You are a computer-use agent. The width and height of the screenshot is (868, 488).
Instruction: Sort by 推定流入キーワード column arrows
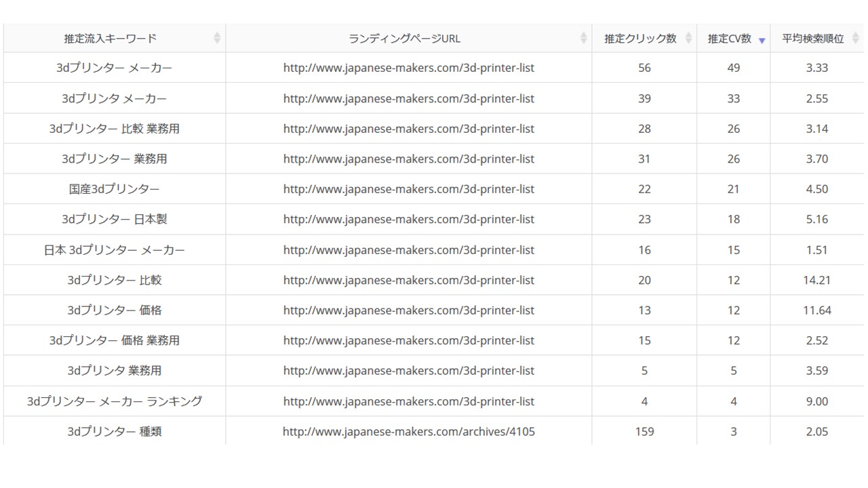(x=217, y=39)
